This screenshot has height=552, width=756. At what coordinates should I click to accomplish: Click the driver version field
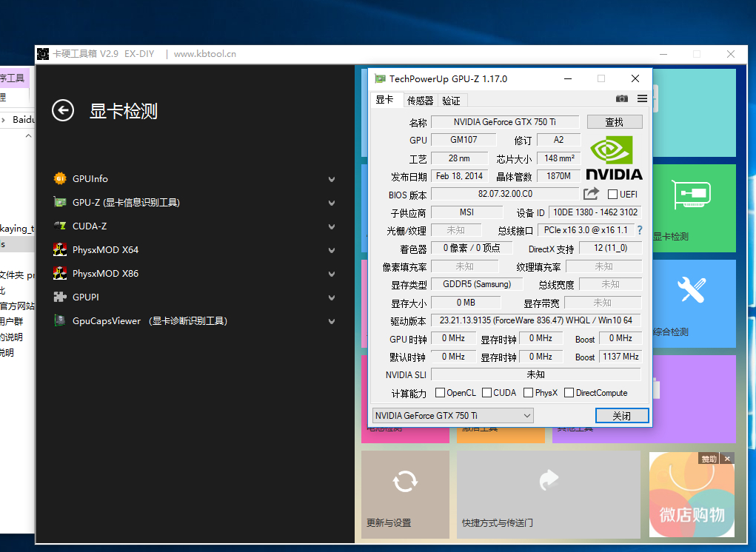[535, 320]
